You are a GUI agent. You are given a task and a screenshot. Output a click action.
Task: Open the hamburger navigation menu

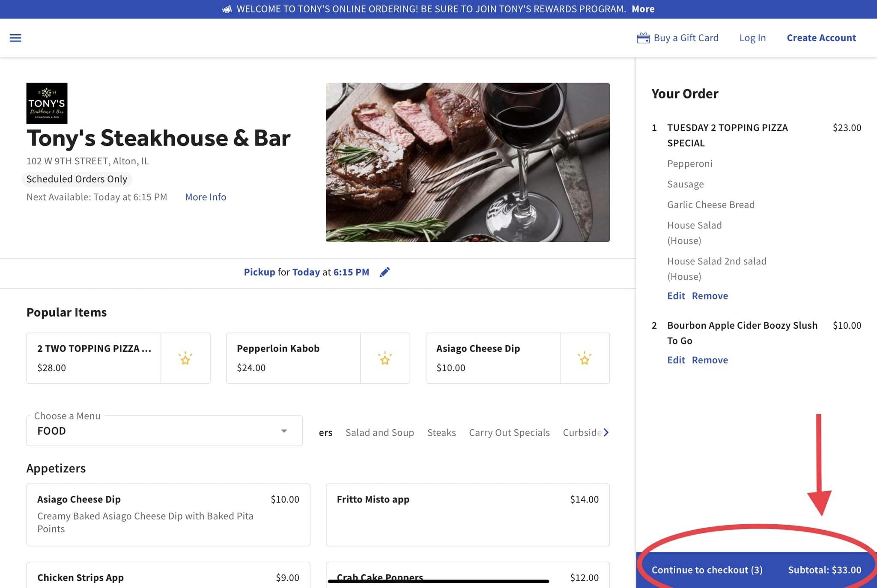[x=15, y=38]
